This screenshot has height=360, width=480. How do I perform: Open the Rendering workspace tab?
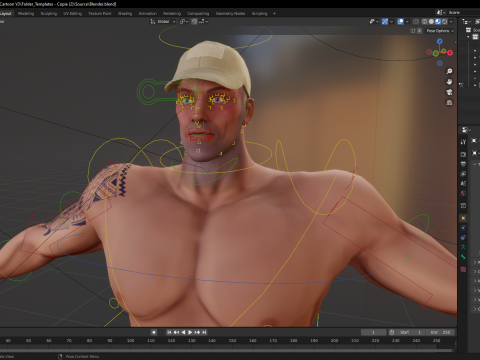point(172,14)
